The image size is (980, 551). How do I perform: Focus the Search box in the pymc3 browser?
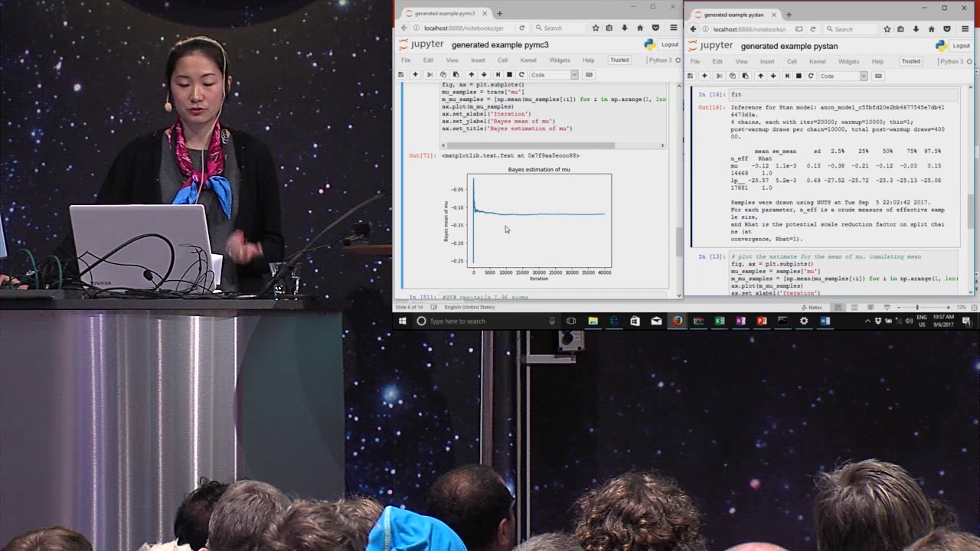click(x=559, y=28)
